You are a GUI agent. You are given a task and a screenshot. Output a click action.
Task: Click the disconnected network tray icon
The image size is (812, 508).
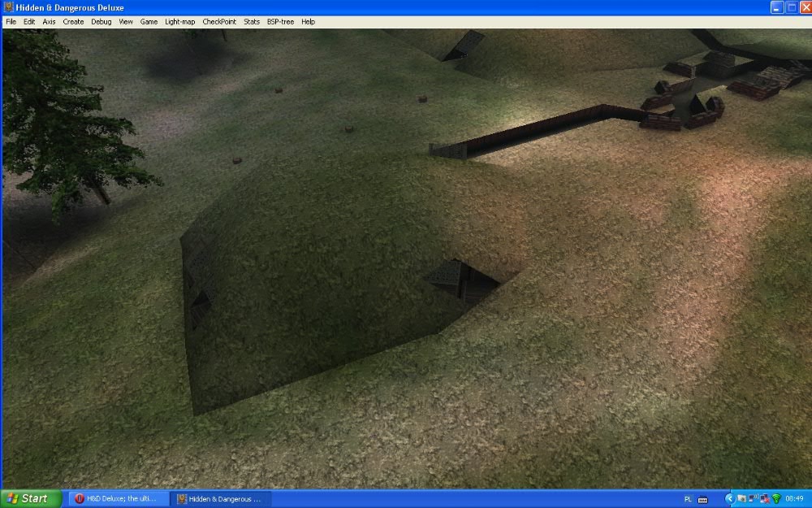pyautogui.click(x=765, y=499)
